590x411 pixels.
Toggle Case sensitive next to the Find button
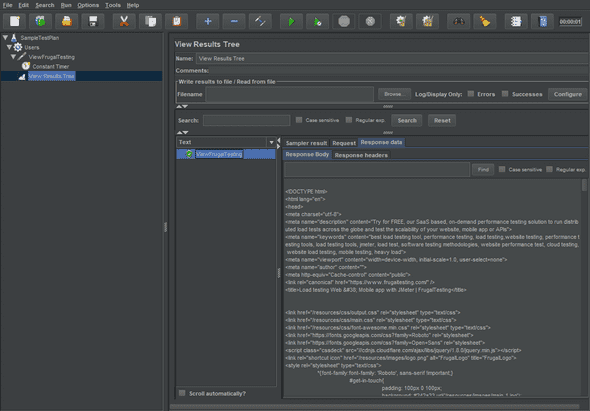502,169
